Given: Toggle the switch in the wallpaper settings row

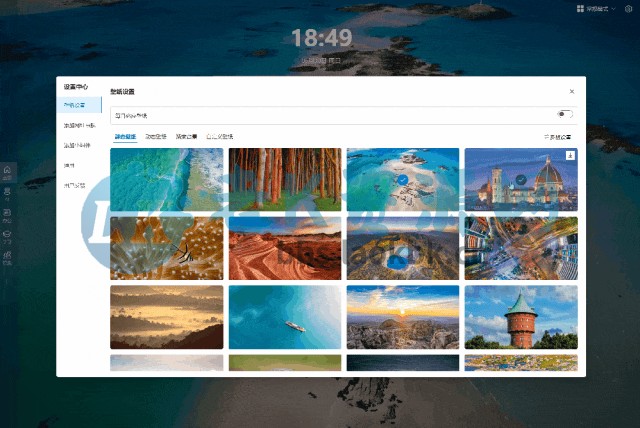Looking at the screenshot, I should coord(565,114).
